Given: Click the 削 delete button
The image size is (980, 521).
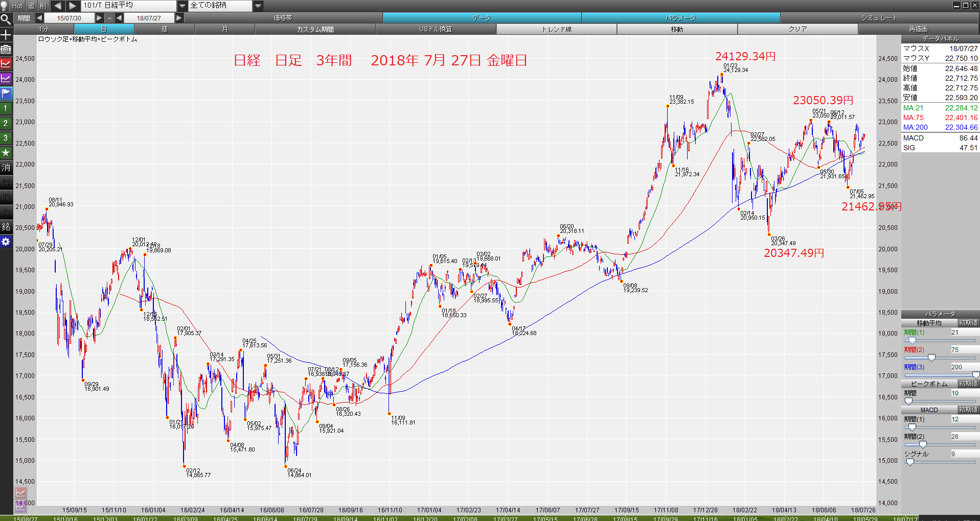Looking at the screenshot, I should pos(43,6).
